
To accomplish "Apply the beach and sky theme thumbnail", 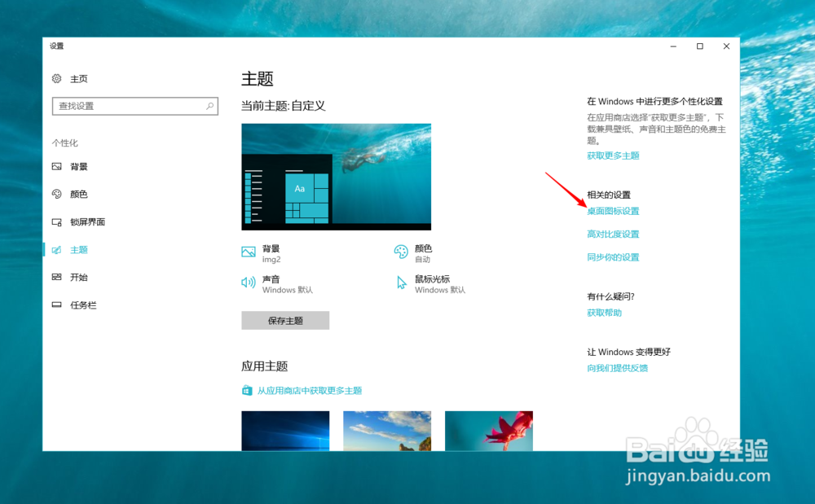I will point(387,431).
